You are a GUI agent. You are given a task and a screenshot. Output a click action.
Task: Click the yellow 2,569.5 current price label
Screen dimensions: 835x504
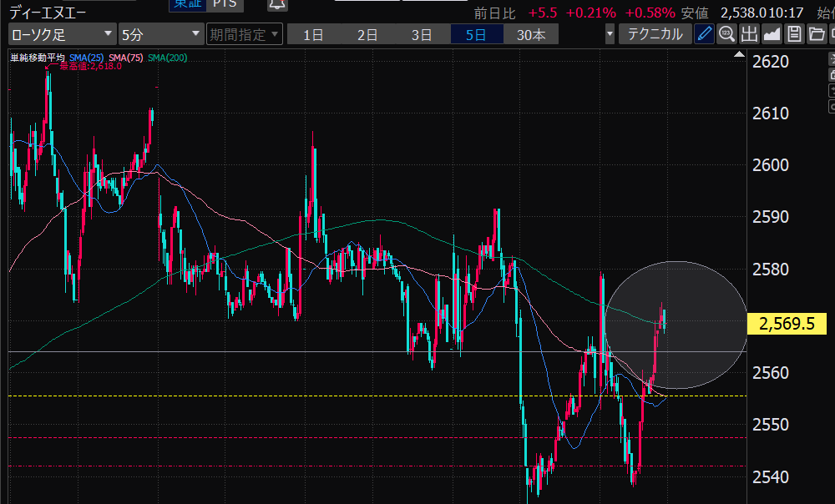[787, 324]
